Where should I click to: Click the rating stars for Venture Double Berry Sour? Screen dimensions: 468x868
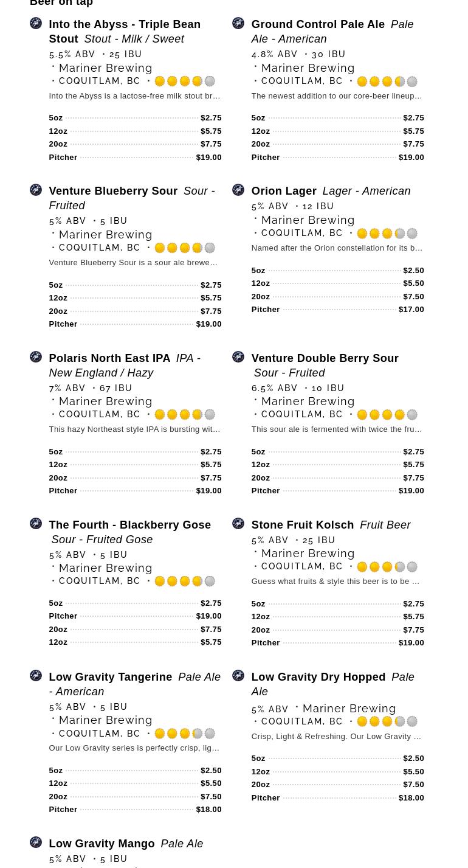[x=387, y=415]
